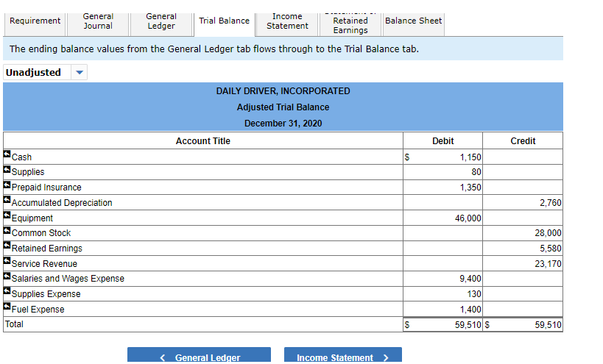The width and height of the screenshot is (603, 364).
Task: Go to the Income Statement tab
Action: (287, 24)
